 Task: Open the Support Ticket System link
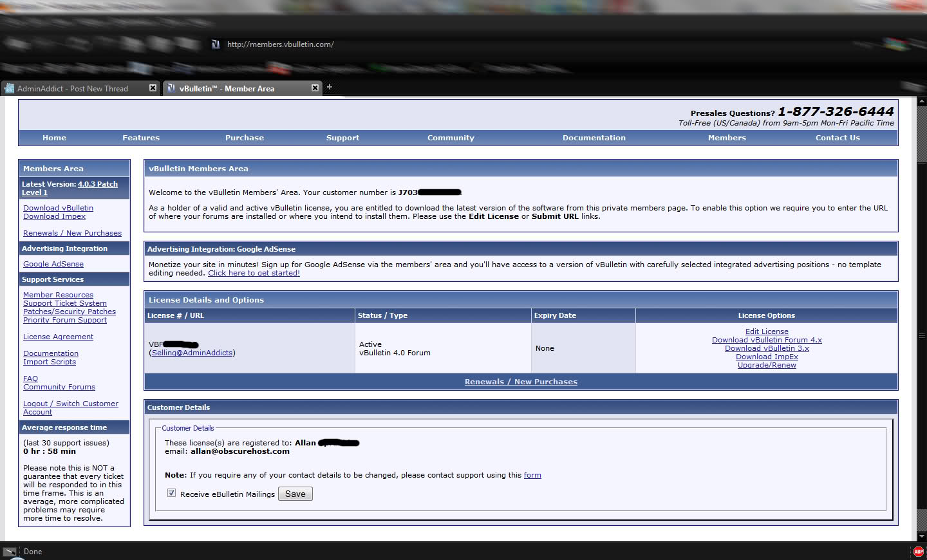click(65, 303)
